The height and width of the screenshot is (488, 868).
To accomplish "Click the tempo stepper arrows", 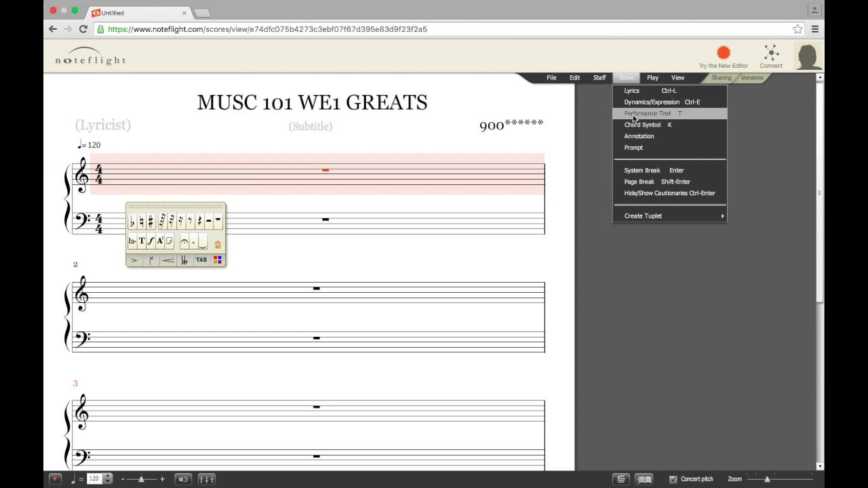I will click(x=107, y=479).
